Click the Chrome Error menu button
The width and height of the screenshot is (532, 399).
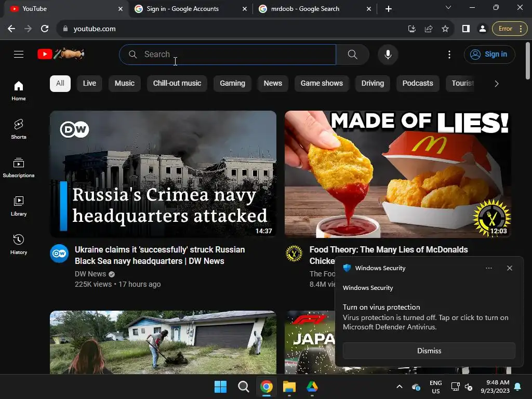[510, 29]
